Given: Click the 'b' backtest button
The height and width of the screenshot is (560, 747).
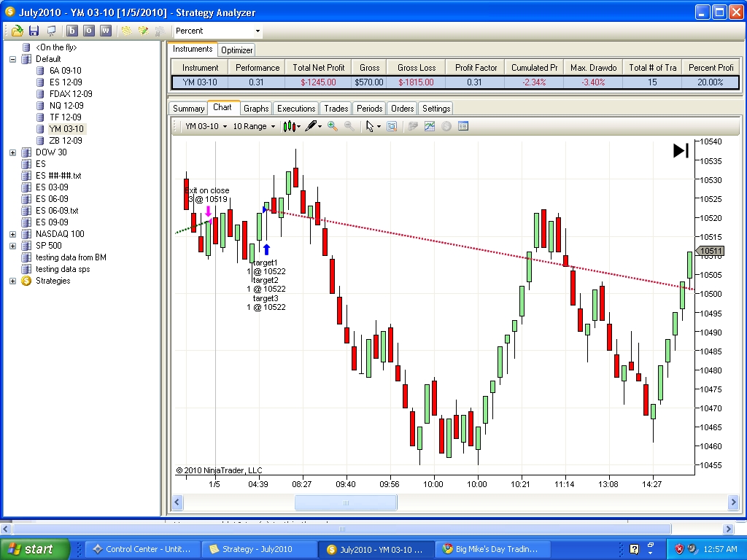Looking at the screenshot, I should click(72, 31).
